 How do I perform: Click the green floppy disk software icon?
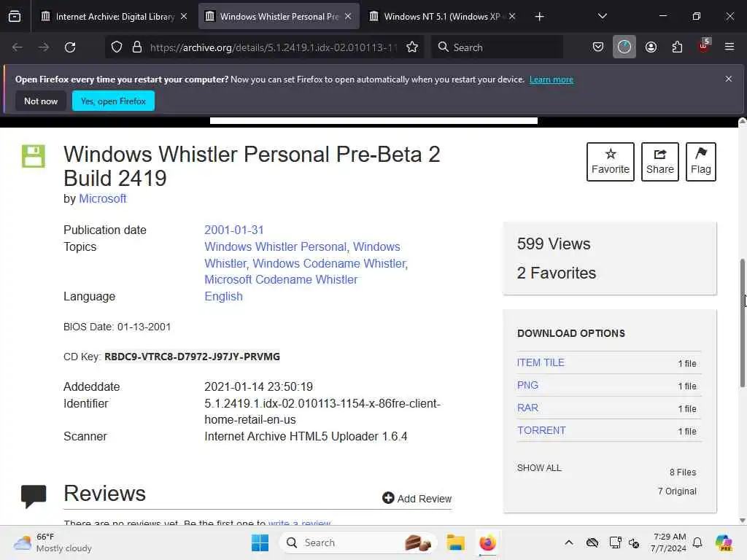click(34, 156)
